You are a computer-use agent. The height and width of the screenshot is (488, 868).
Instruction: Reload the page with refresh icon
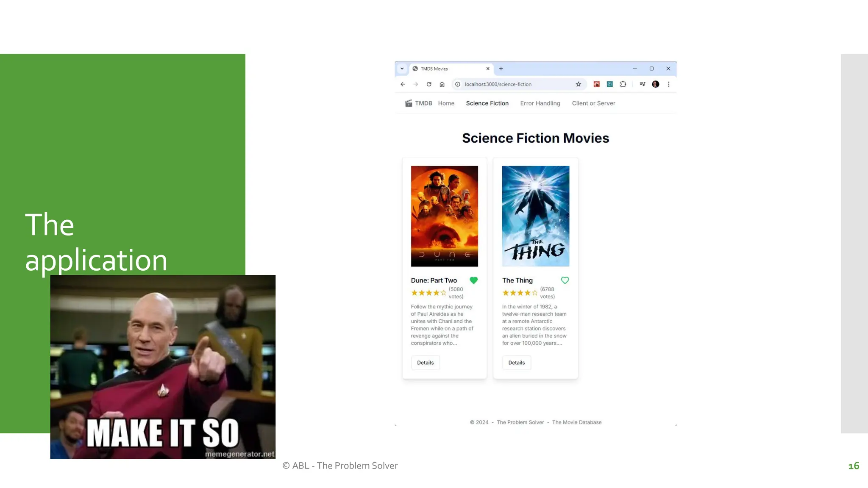[x=429, y=84]
